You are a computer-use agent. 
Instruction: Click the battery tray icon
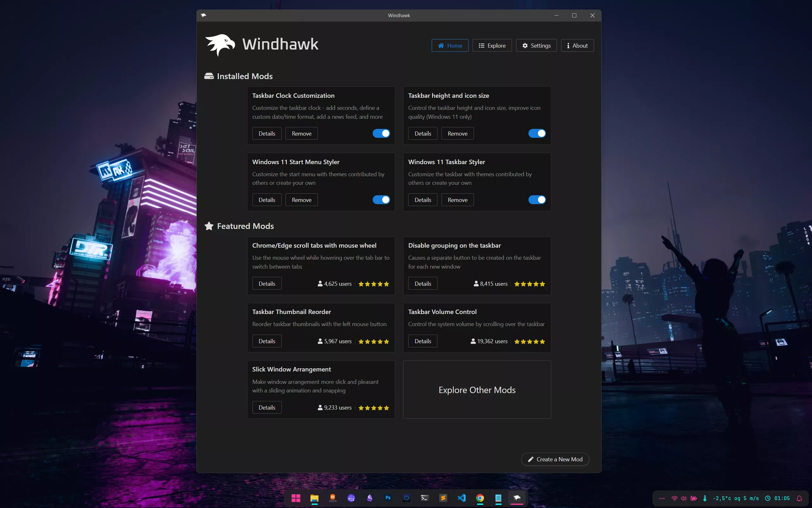coord(694,498)
